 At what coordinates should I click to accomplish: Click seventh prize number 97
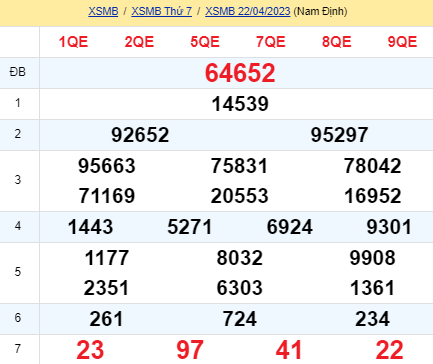pos(189,350)
